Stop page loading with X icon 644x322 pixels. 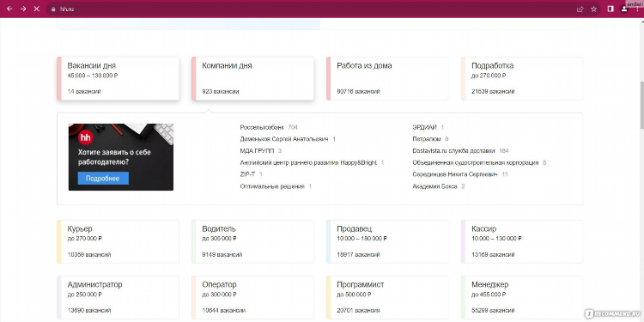(37, 9)
